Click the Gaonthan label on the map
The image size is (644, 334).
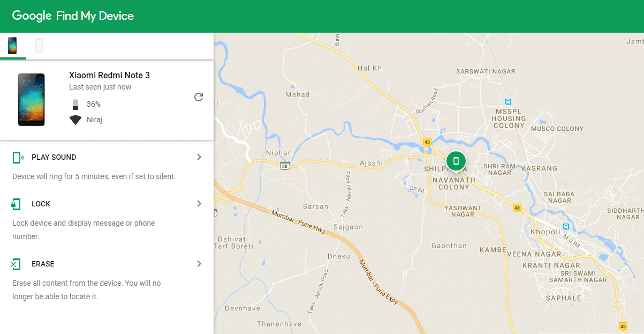tap(449, 246)
